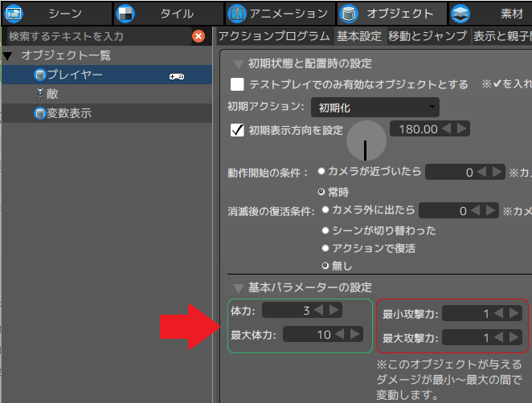Viewport: 532px width, 403px height.
Task: Click the アニメーション tab icon
Action: click(236, 14)
